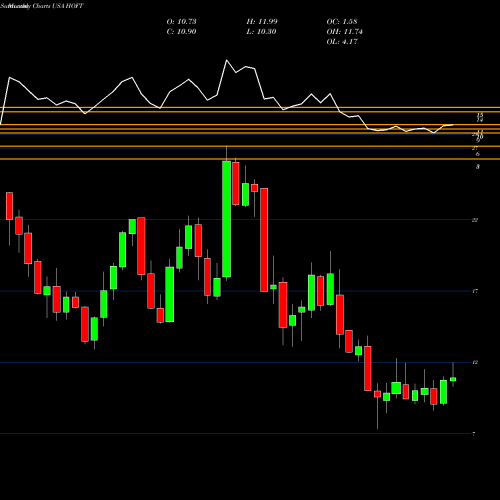Click the close price value 'C: 10.90'
Viewport: 500px width, 500px height.
tap(181, 32)
